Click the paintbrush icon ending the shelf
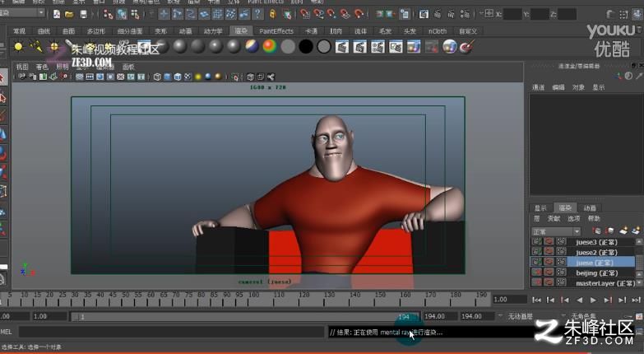This screenshot has width=644, height=354. pos(467,46)
